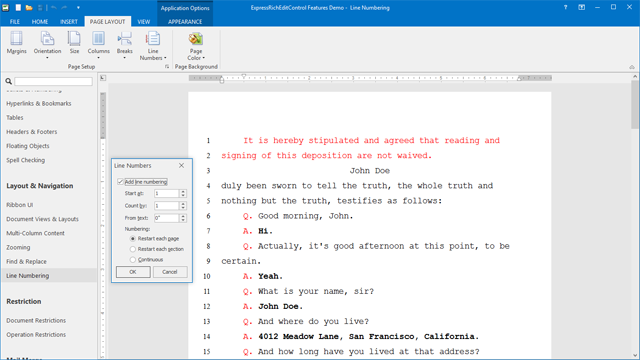
Task: Confirm the Line Numbers dialog with OK
Action: [x=133, y=272]
